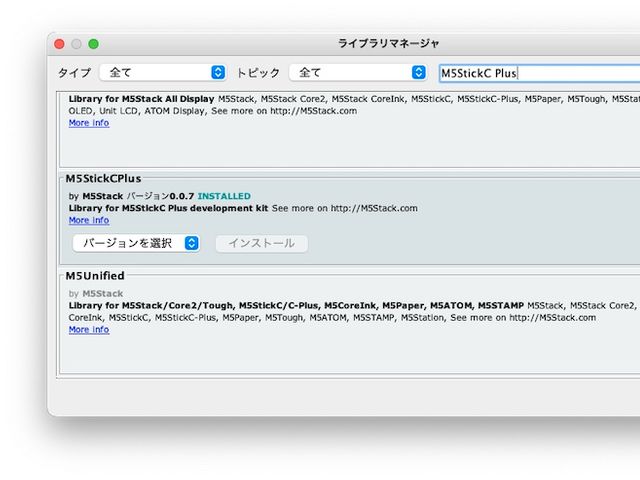Click More info link of M5Stack All Display library
Image resolution: width=640 pixels, height=480 pixels.
(x=89, y=123)
